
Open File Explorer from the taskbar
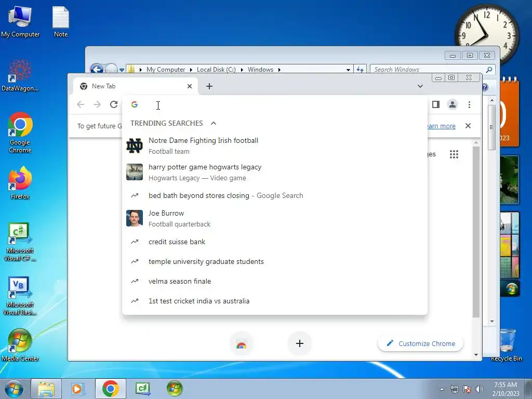coord(46,389)
